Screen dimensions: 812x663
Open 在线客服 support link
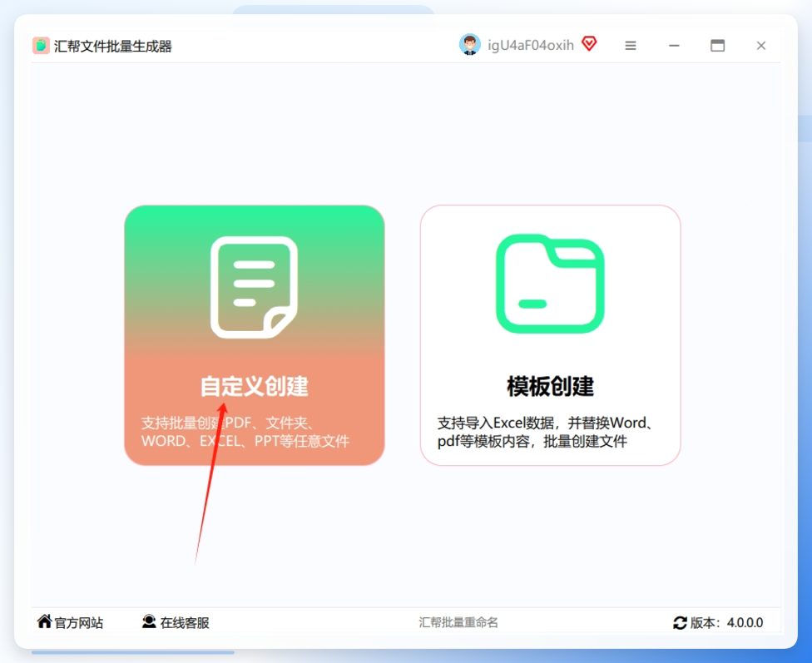[x=185, y=622]
